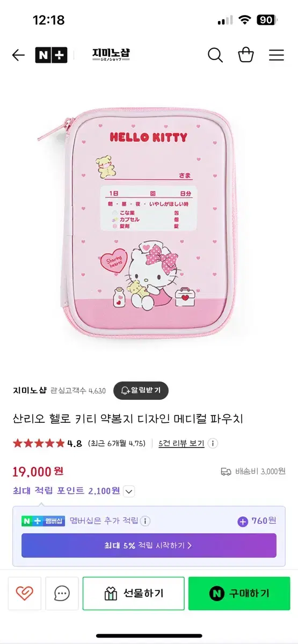Open the N+ store home logo
Viewport: 298px width, 644px height.
tap(51, 55)
